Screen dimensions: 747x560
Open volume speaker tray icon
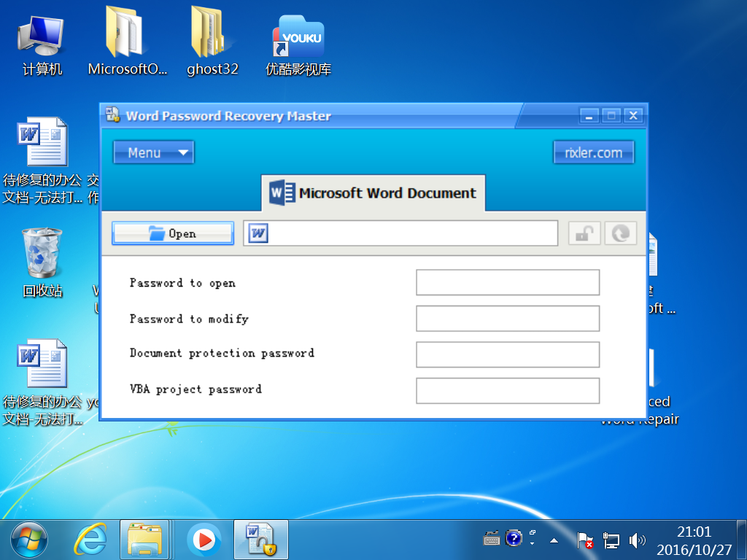pyautogui.click(x=637, y=540)
